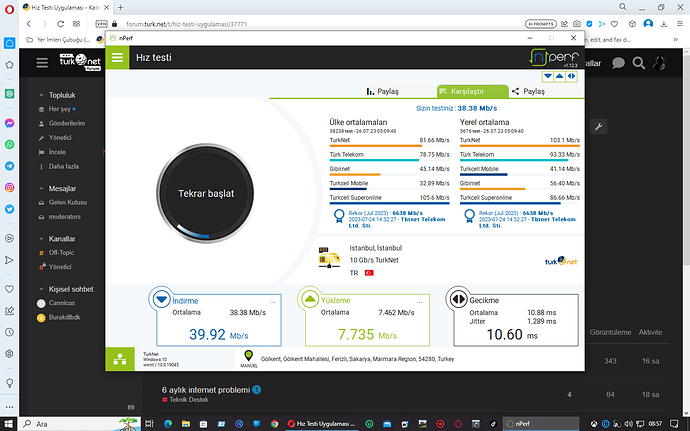The image size is (690, 431).
Task: Open Gönderilerim in forum sidebar
Action: pyautogui.click(x=62, y=124)
